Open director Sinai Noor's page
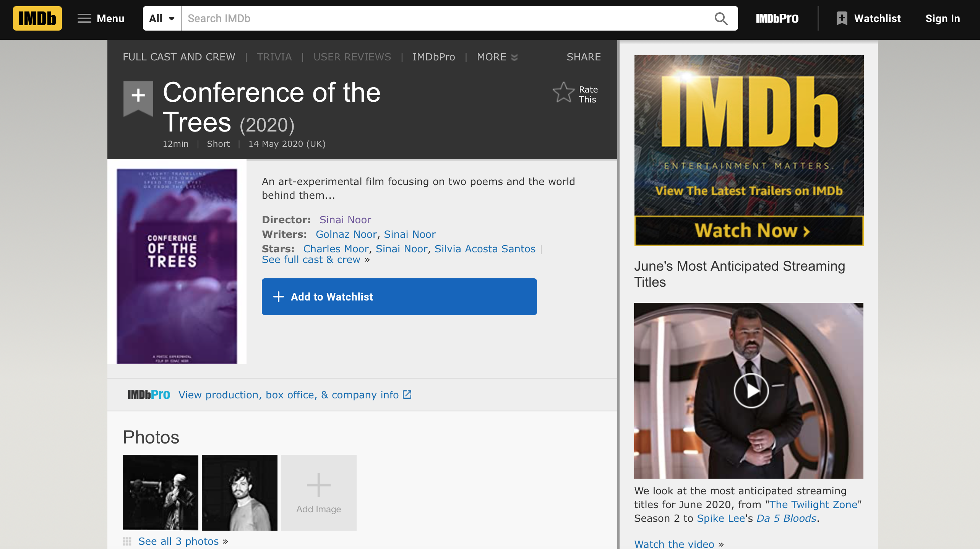The height and width of the screenshot is (549, 980). tap(345, 220)
